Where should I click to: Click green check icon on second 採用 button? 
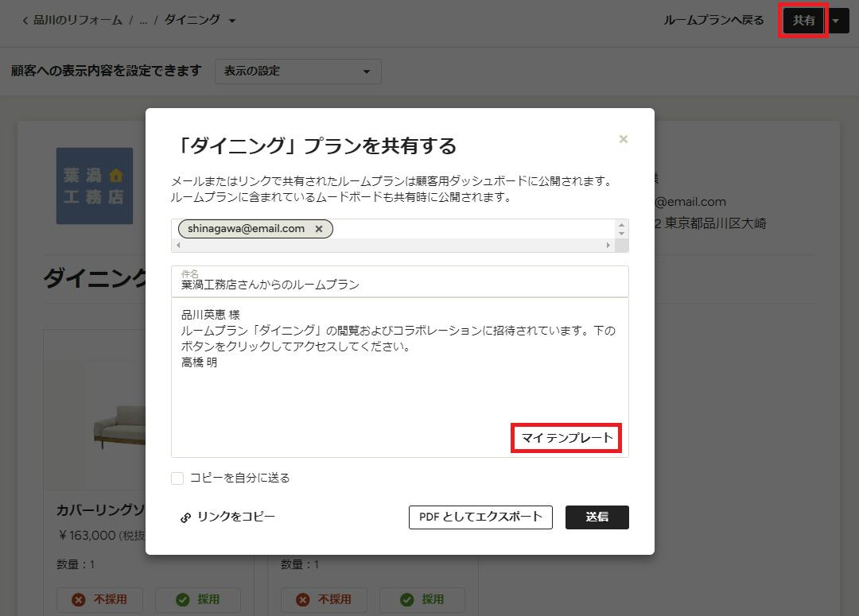(407, 599)
